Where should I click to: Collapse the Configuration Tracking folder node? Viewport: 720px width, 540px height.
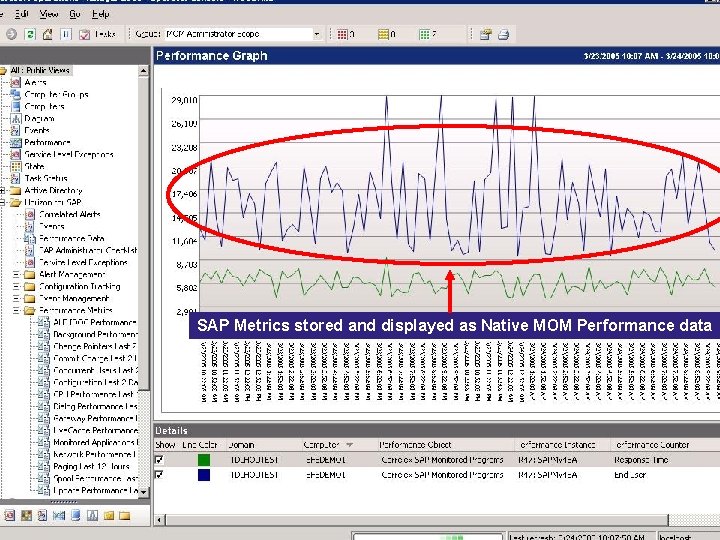16,287
